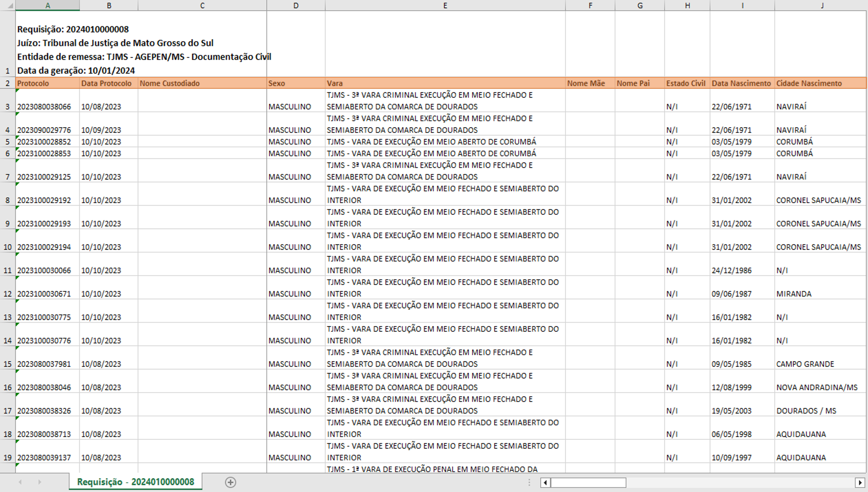Select row 2 header
This screenshot has height=492, width=868.
7,83
